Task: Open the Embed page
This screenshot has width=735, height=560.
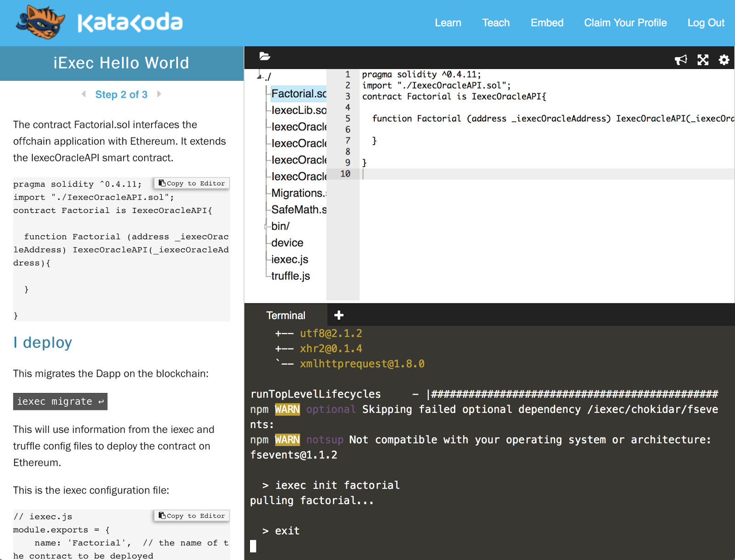Action: pos(547,22)
